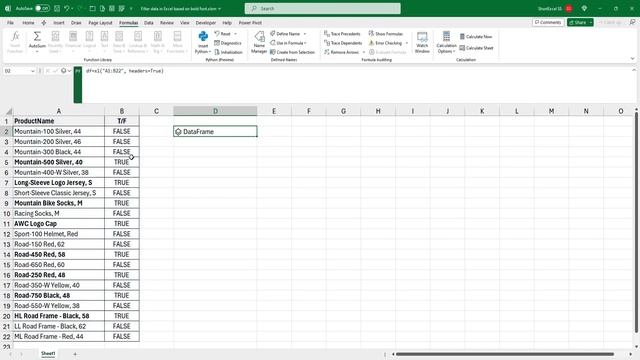Screen dimensions: 640x360
Task: Switch to the Insert tab
Action: pyautogui.click(x=59, y=23)
